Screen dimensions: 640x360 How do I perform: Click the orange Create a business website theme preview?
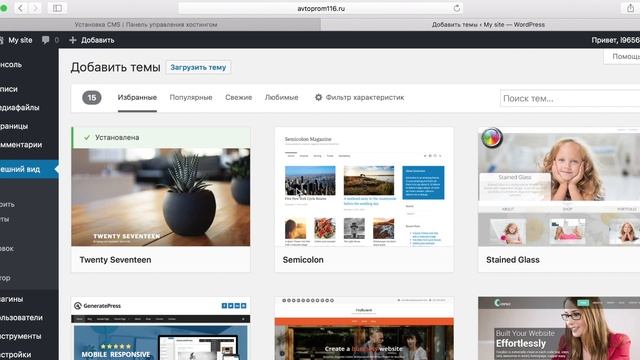364,329
